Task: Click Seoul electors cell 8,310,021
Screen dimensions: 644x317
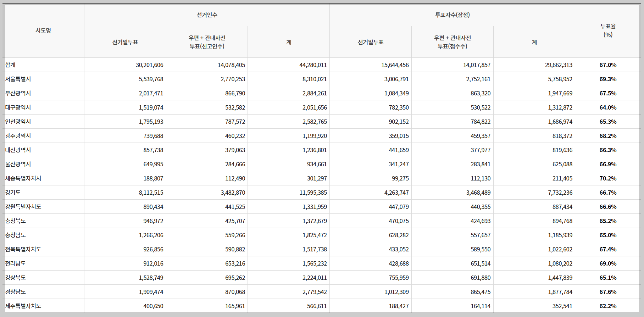Action: [315, 79]
